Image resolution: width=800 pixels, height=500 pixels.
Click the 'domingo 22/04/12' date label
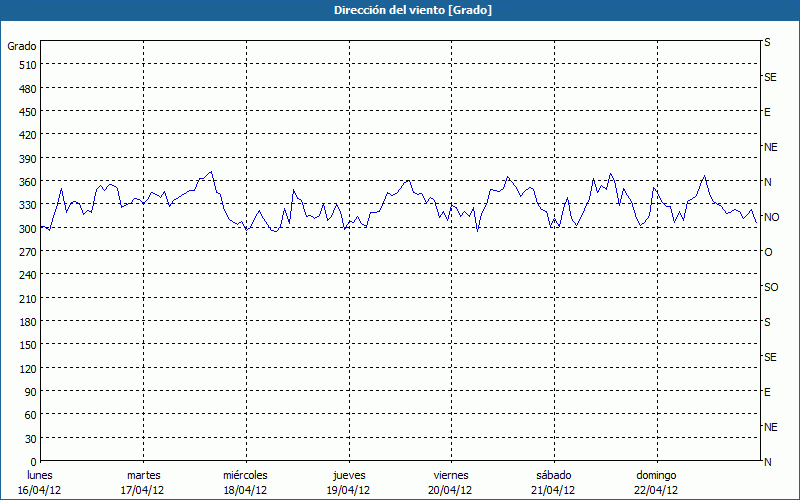coord(656,482)
